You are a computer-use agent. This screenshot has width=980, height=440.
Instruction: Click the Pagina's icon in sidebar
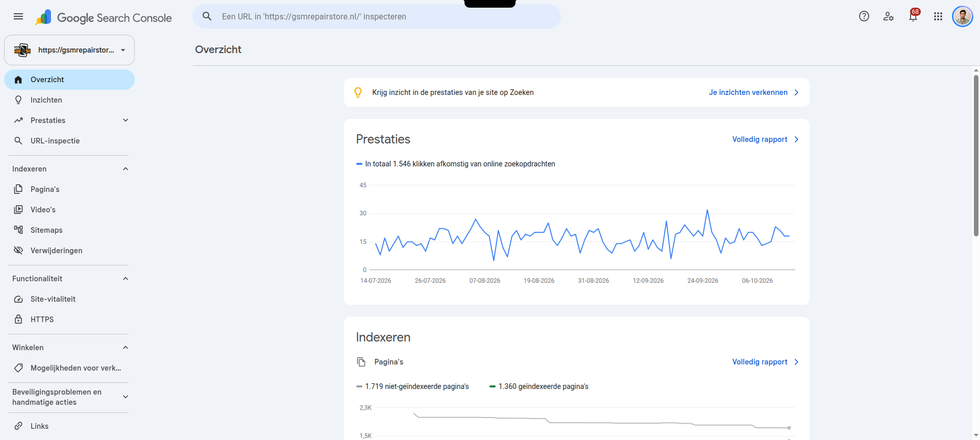coord(18,189)
